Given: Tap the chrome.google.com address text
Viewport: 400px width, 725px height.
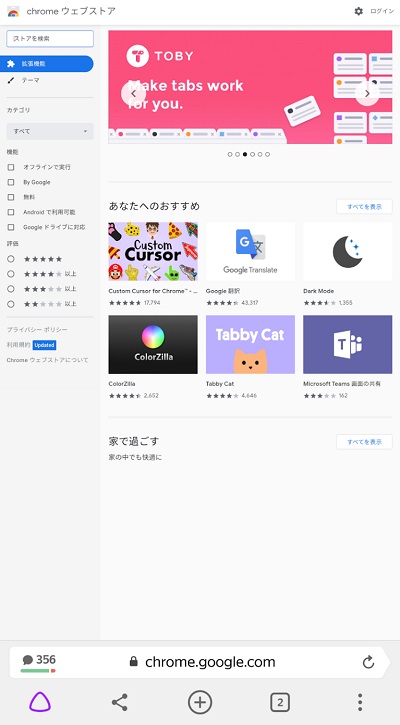Looking at the screenshot, I should [x=210, y=662].
